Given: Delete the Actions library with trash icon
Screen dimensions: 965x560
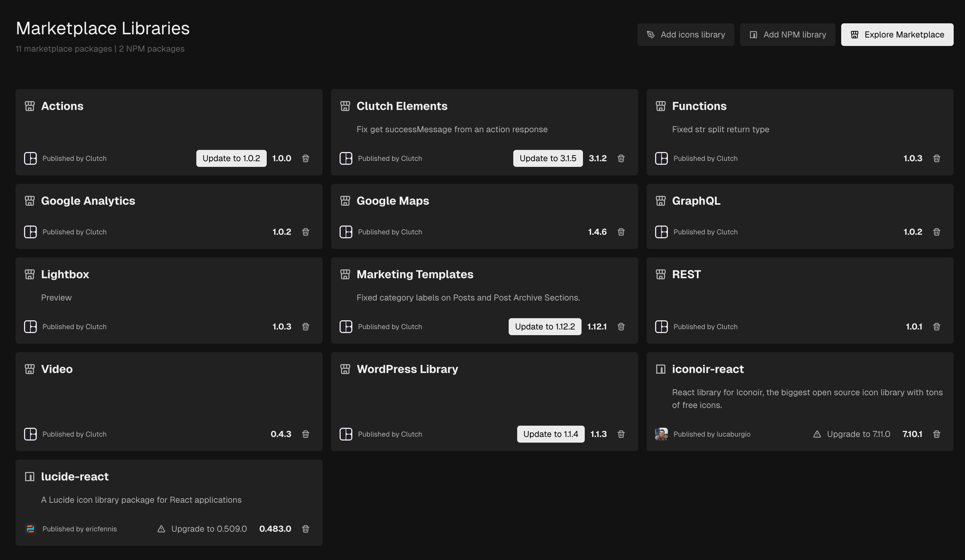Looking at the screenshot, I should [x=305, y=158].
